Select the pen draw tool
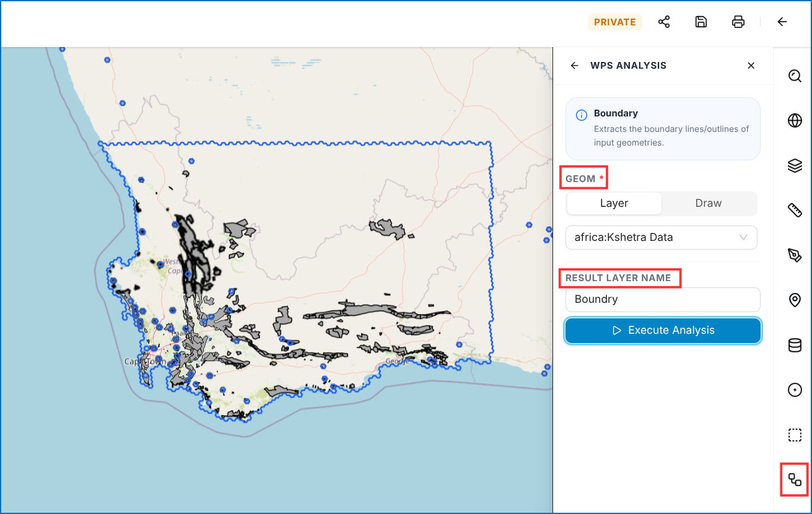 pyautogui.click(x=795, y=255)
